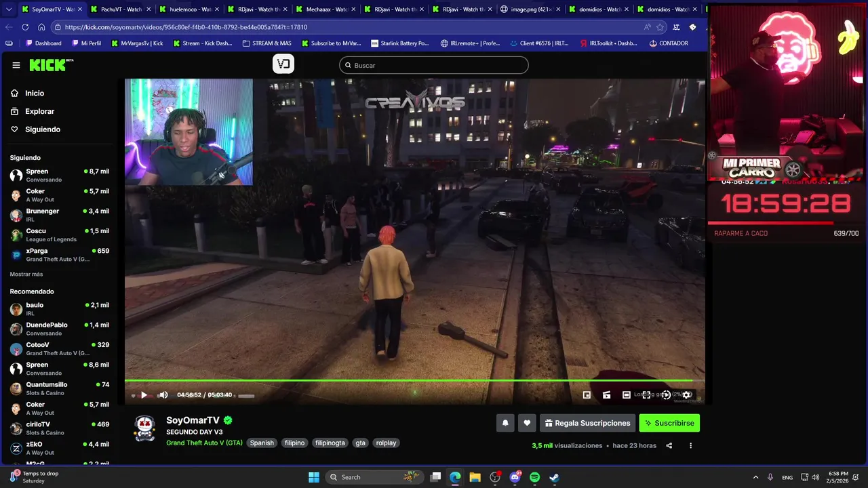Open the Kick hamburger sidebar menu
The height and width of the screenshot is (488, 868).
[x=16, y=65]
